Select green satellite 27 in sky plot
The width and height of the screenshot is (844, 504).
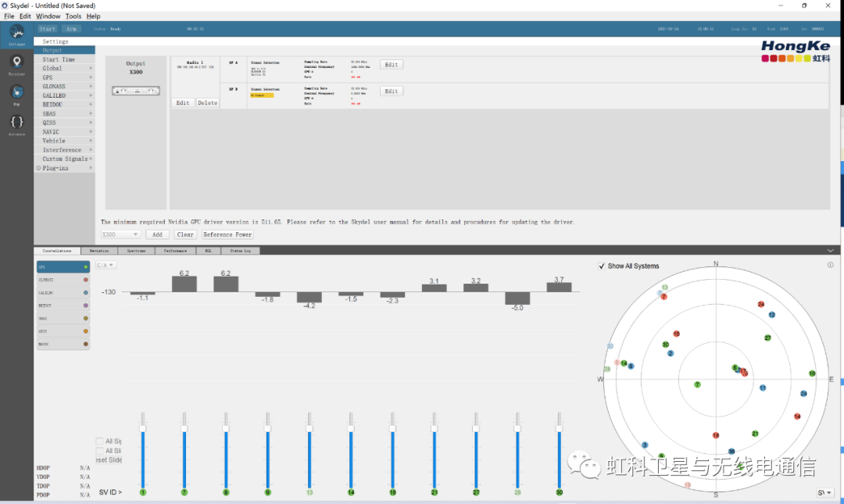point(767,338)
